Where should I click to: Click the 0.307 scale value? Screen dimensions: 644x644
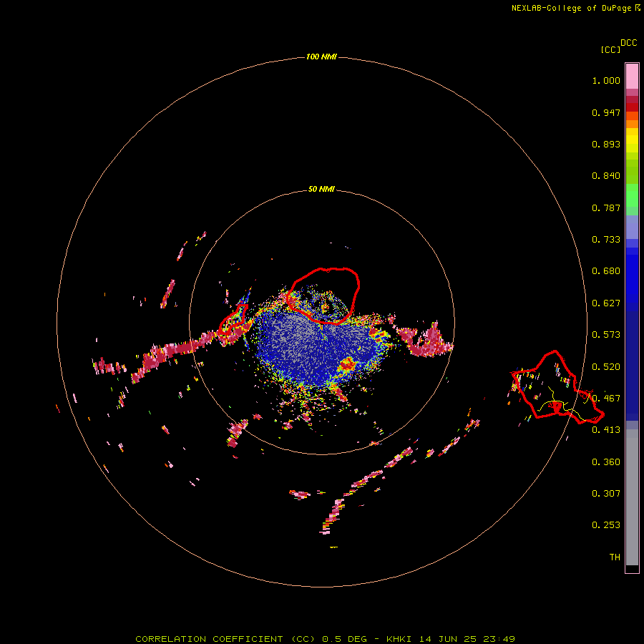point(606,494)
